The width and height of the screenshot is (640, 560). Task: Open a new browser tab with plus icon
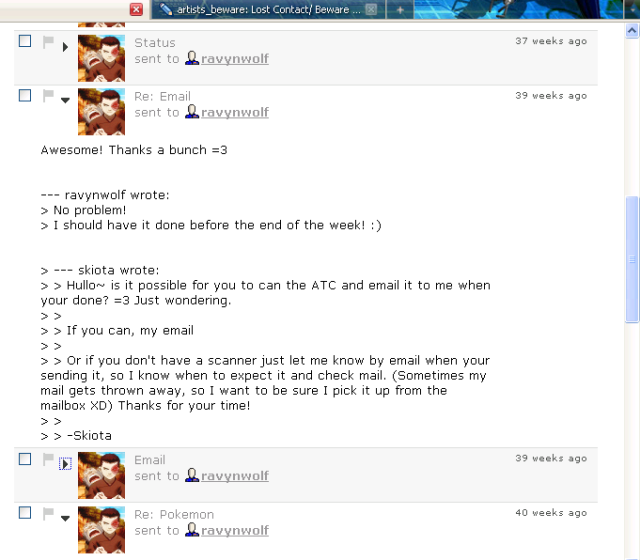pyautogui.click(x=400, y=10)
